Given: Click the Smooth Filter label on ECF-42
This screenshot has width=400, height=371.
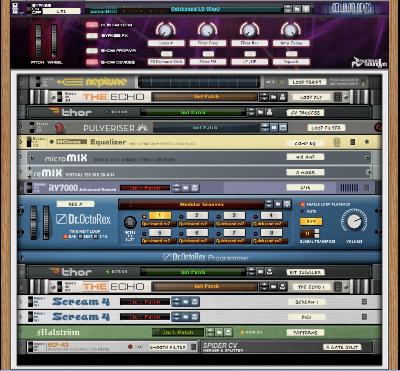Looking at the screenshot, I should (168, 347).
